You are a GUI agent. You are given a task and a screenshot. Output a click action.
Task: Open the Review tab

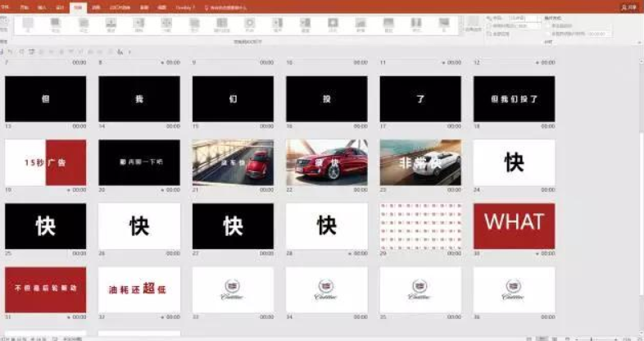[x=144, y=7]
